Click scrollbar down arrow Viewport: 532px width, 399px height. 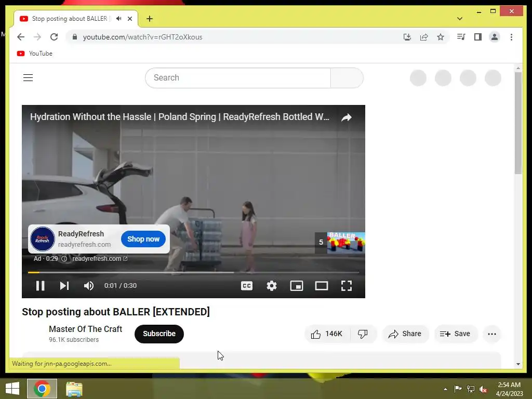click(x=518, y=364)
